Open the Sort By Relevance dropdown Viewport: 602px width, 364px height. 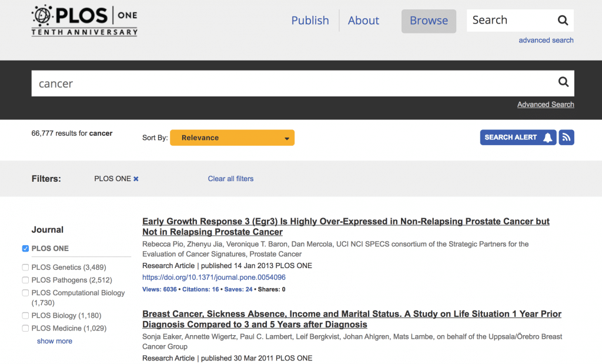pyautogui.click(x=232, y=138)
